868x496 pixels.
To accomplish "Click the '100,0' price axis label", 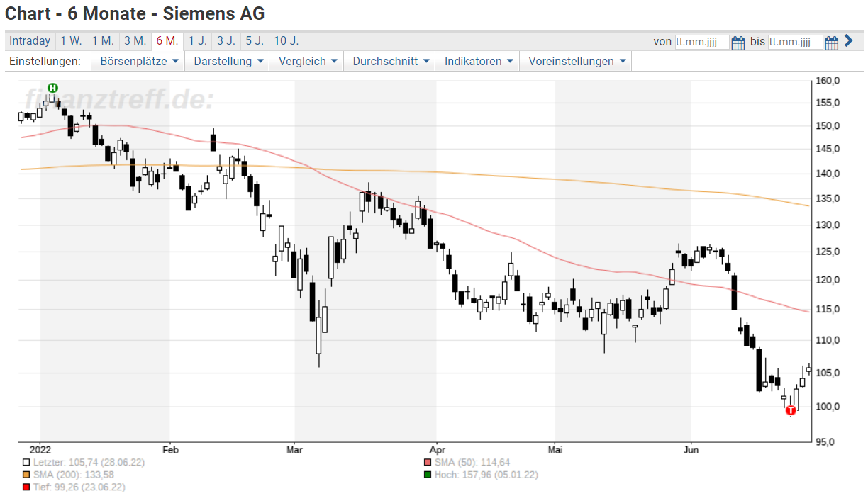I will click(x=827, y=407).
